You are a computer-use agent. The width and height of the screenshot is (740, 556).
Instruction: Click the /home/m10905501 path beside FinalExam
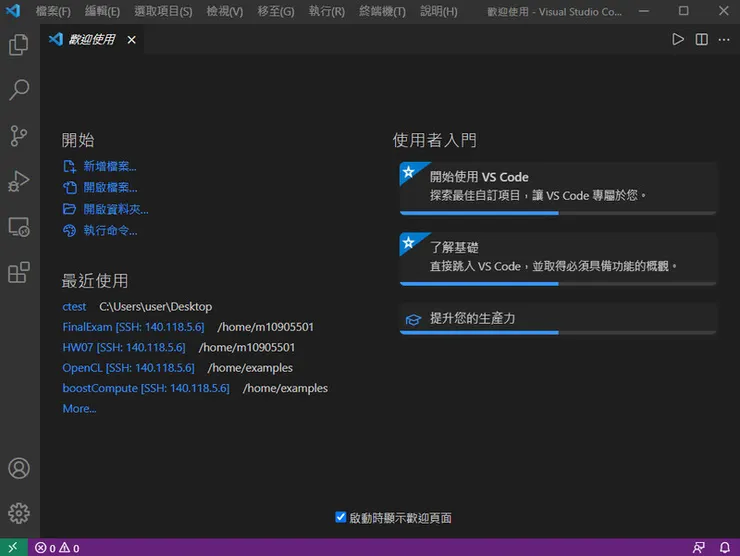(x=266, y=327)
